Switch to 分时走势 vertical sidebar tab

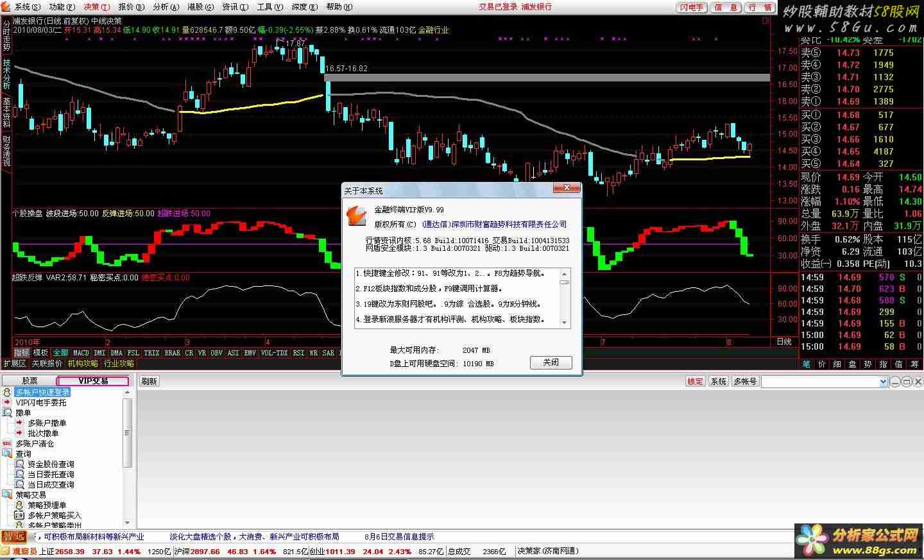click(6, 37)
